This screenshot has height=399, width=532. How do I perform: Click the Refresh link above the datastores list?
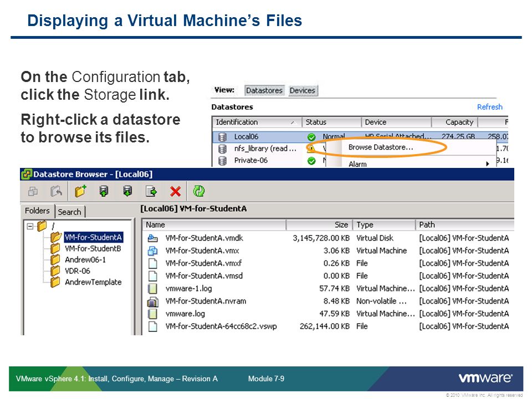tap(489, 107)
